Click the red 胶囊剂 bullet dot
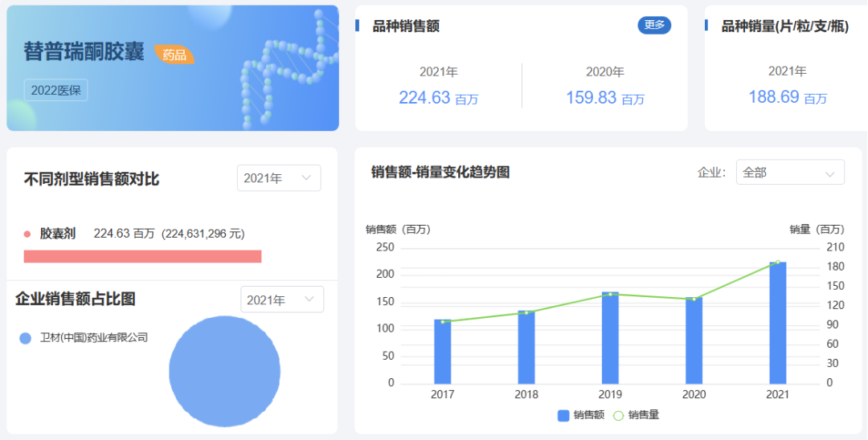 27,234
